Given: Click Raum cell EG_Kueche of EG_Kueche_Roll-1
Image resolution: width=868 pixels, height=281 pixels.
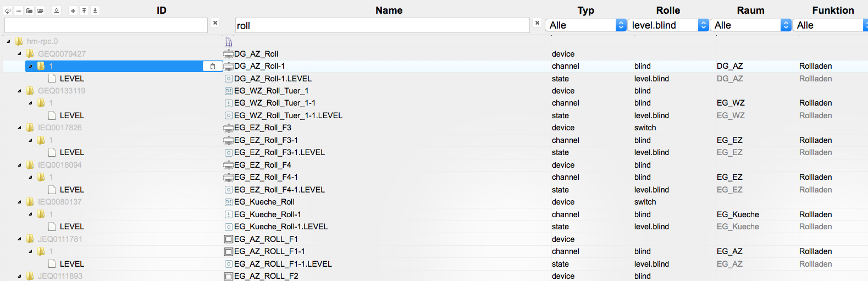Looking at the screenshot, I should click(738, 214).
